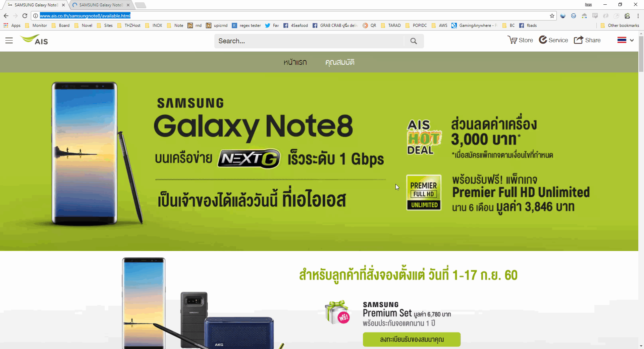Image resolution: width=644 pixels, height=349 pixels.
Task: Open the Service link
Action: tap(553, 40)
